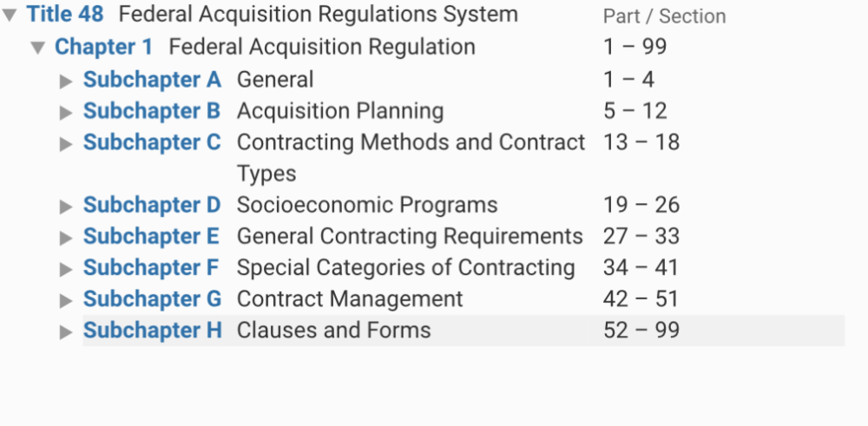Open the Subchapter G link
Screen dimensions: 868x426
152,299
